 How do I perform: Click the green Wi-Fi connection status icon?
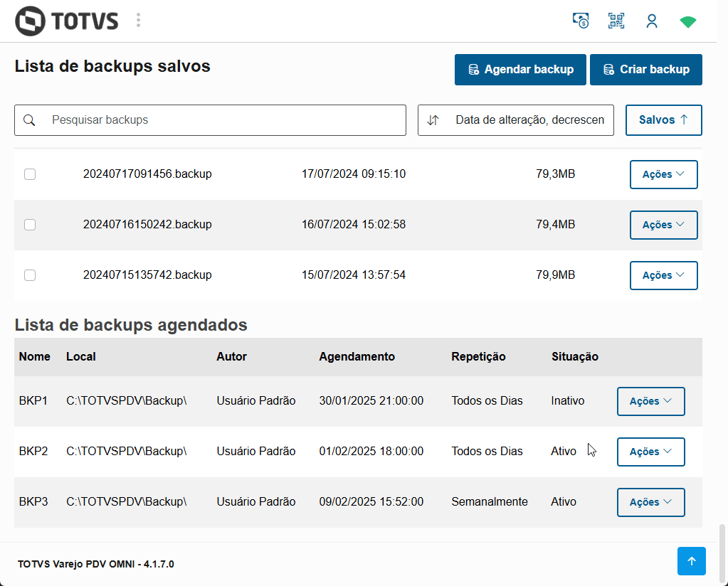click(687, 21)
